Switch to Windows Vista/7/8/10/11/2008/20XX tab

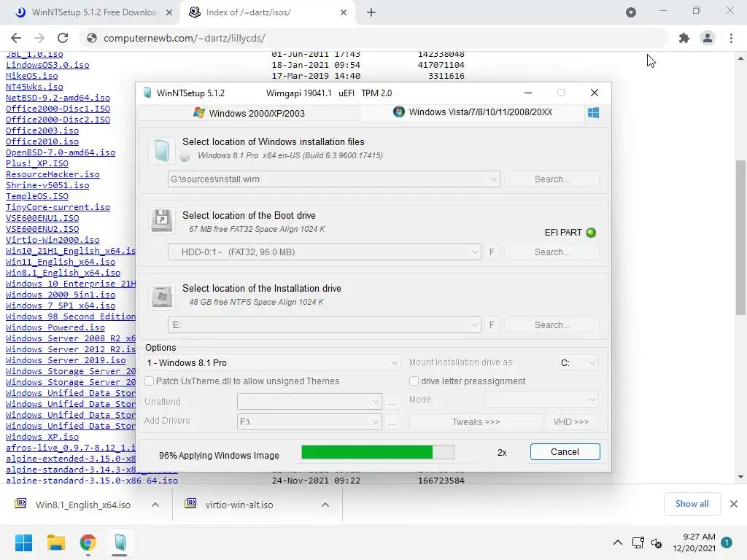pyautogui.click(x=473, y=112)
